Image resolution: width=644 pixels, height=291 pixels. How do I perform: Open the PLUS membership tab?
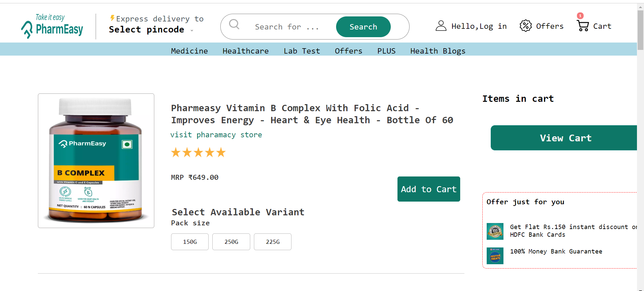[386, 51]
